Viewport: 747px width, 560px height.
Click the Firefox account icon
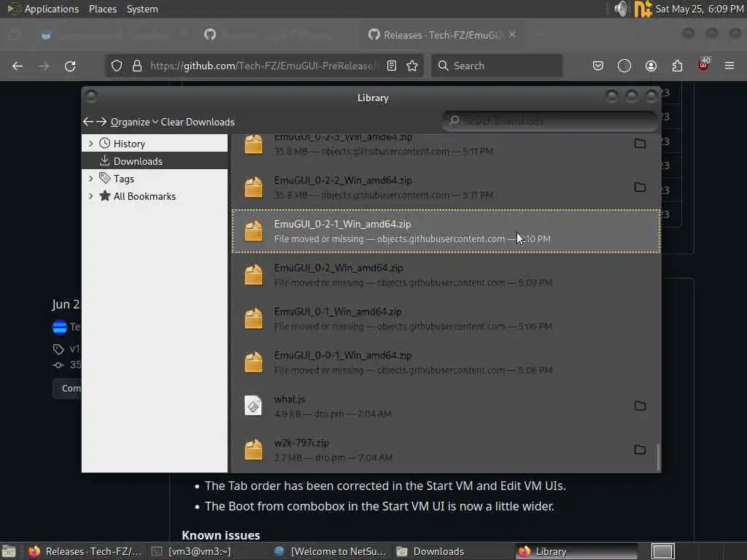(x=651, y=66)
